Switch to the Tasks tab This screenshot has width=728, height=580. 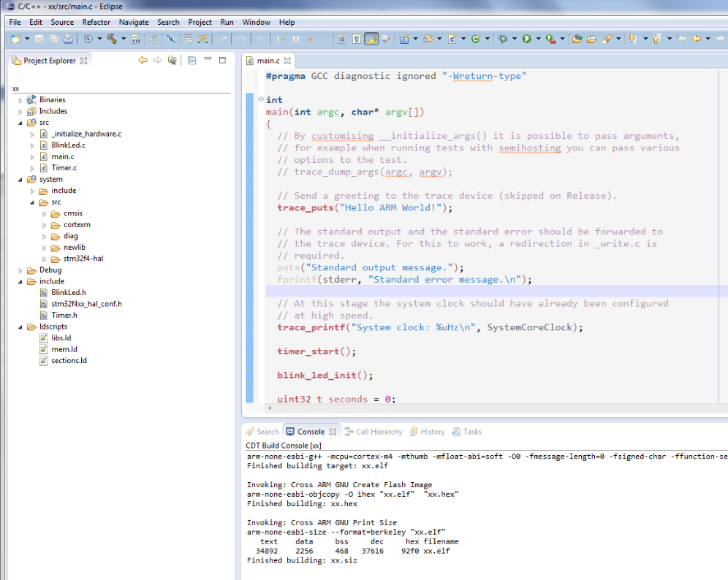click(467, 432)
